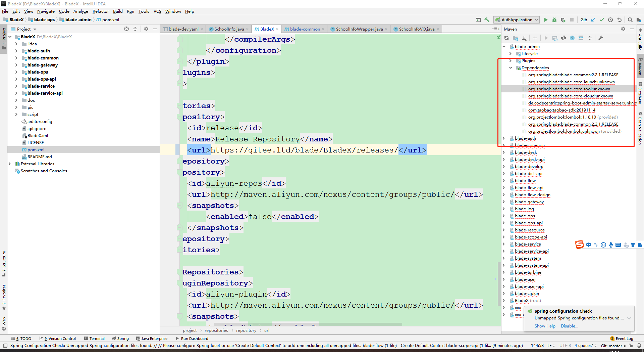
Task: Toggle the 7: Structure tool window
Action: [4, 264]
